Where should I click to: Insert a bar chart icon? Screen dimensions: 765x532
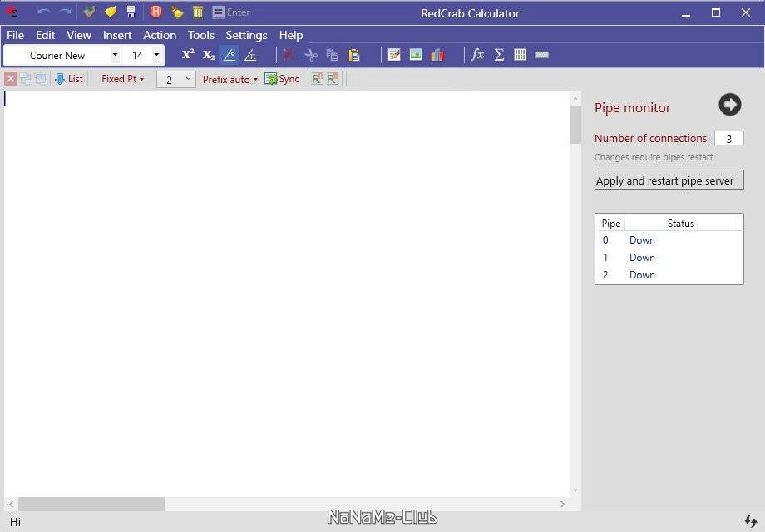(x=437, y=55)
